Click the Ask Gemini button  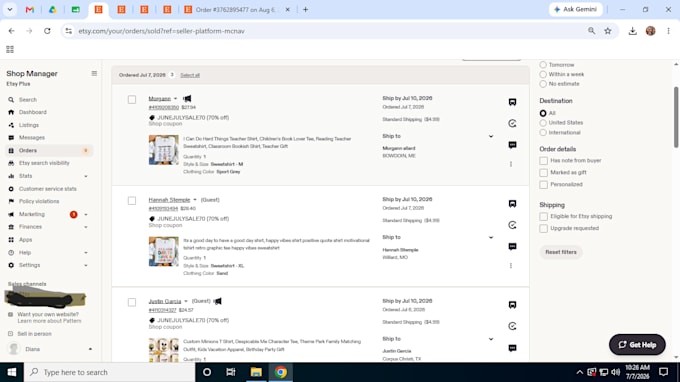[575, 10]
